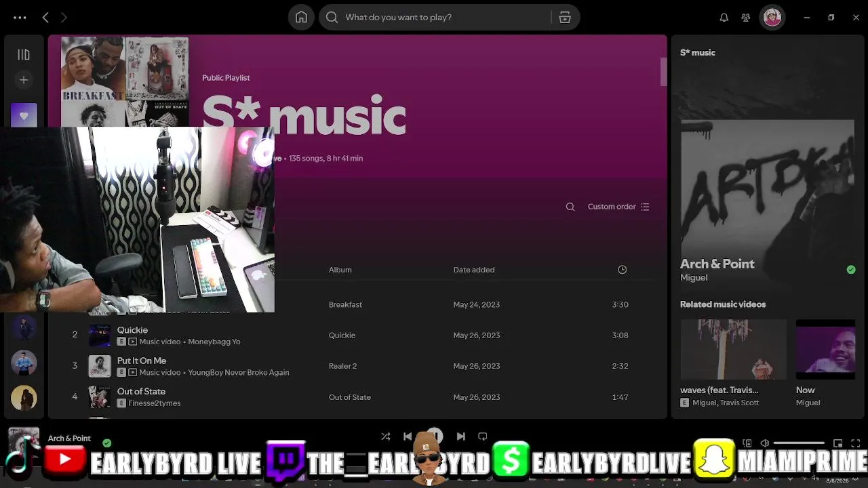The height and width of the screenshot is (488, 868).
Task: Open the three-dot app menu
Action: [20, 18]
